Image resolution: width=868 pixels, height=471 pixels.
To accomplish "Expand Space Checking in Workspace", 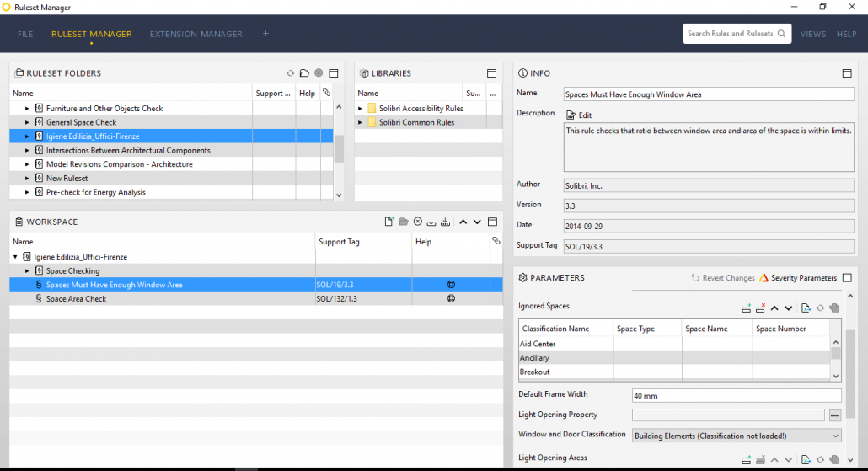I will coord(27,270).
